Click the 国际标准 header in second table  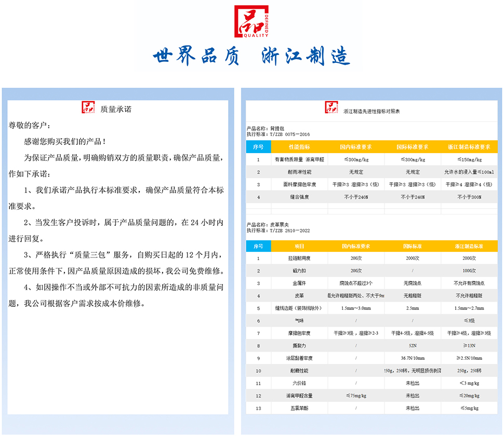(412, 246)
